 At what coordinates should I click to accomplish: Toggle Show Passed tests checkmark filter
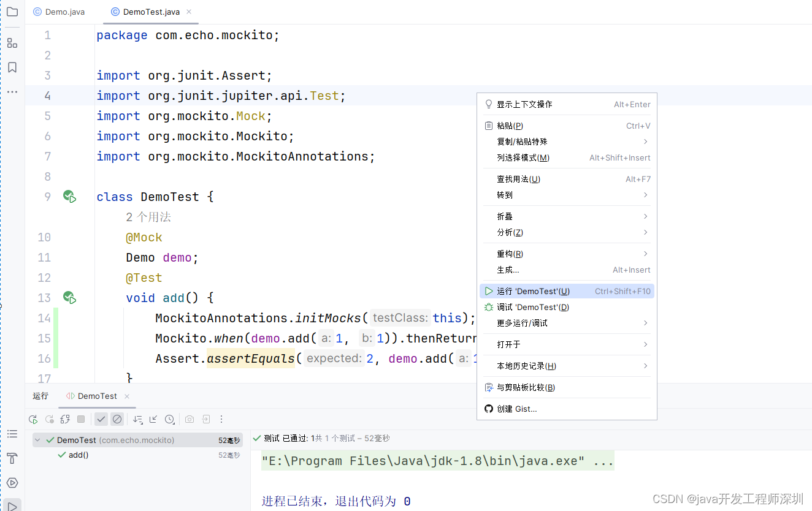point(102,419)
